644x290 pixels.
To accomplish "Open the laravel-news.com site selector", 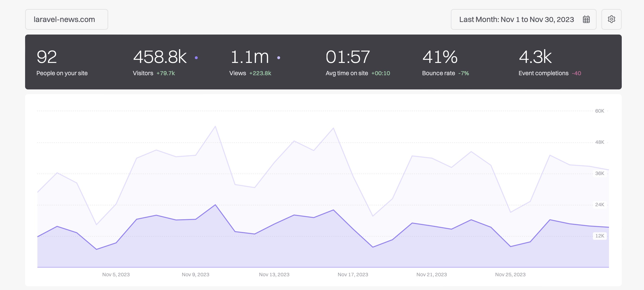I will [x=67, y=19].
